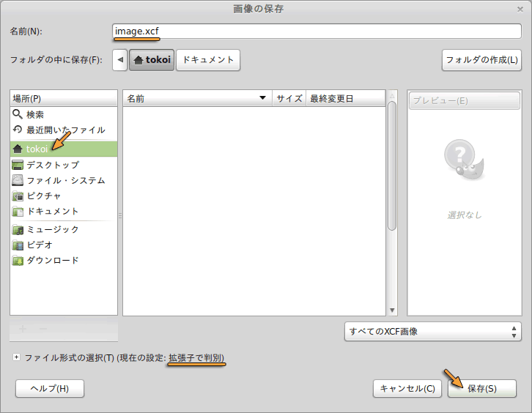532x413 pixels.
Task: Select the ミュージック folder icon
Action: 18,229
